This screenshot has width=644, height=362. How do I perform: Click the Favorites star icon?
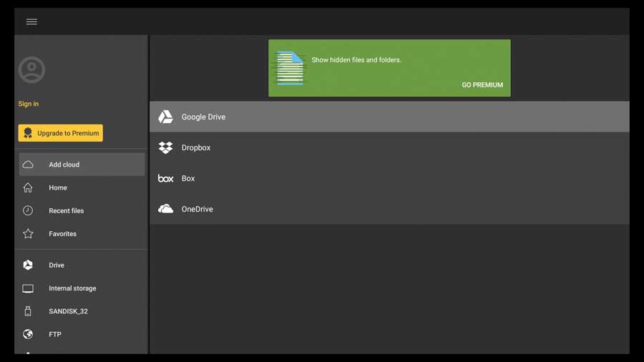click(28, 233)
